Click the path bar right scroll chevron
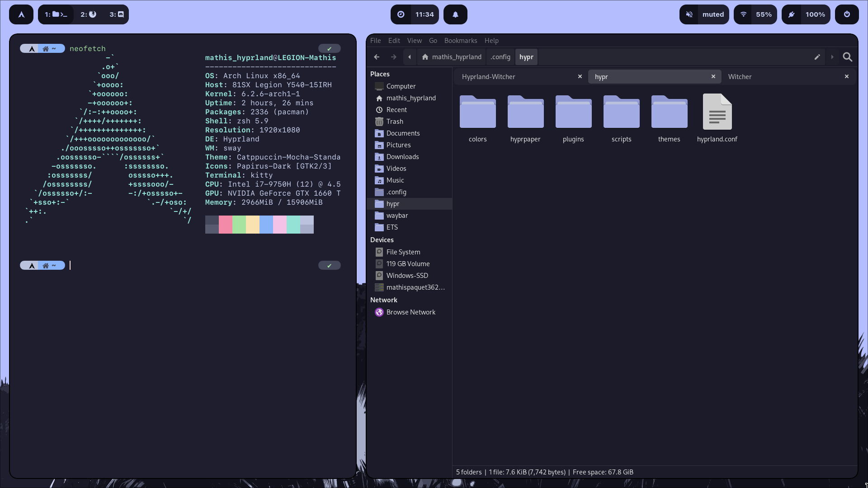The image size is (868, 488). (x=832, y=57)
